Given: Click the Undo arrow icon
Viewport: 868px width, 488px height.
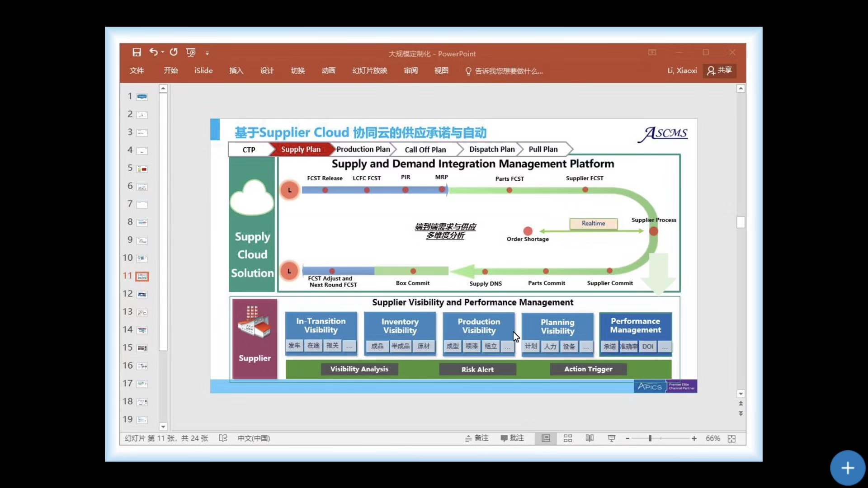Looking at the screenshot, I should [x=154, y=52].
